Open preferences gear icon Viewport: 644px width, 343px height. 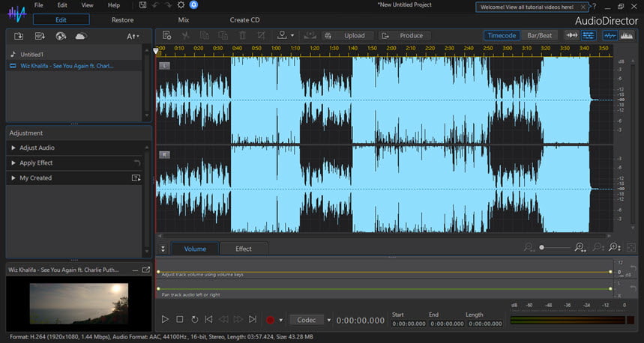181,5
